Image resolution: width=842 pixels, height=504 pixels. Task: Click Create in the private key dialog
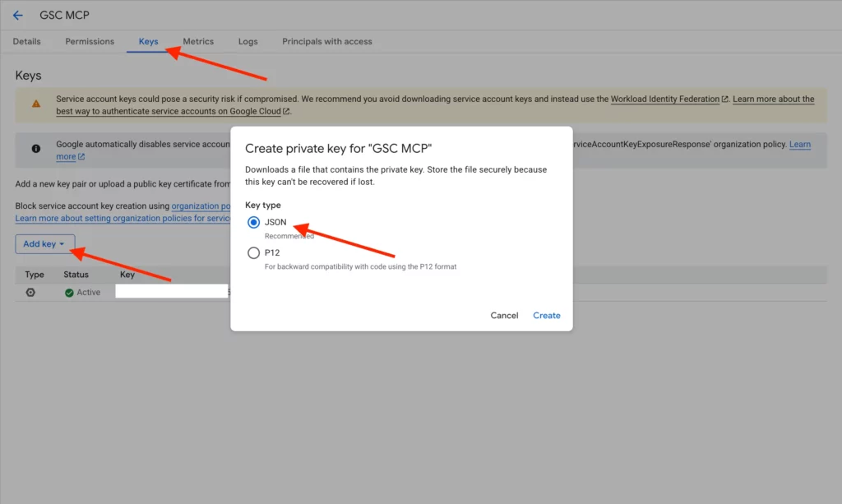pos(547,316)
